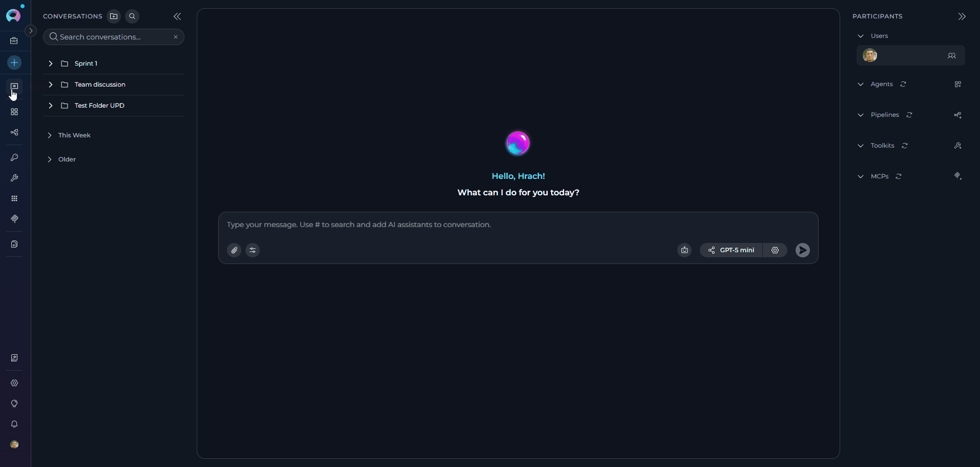
Task: Select the Send message arrow icon
Action: coord(802,250)
